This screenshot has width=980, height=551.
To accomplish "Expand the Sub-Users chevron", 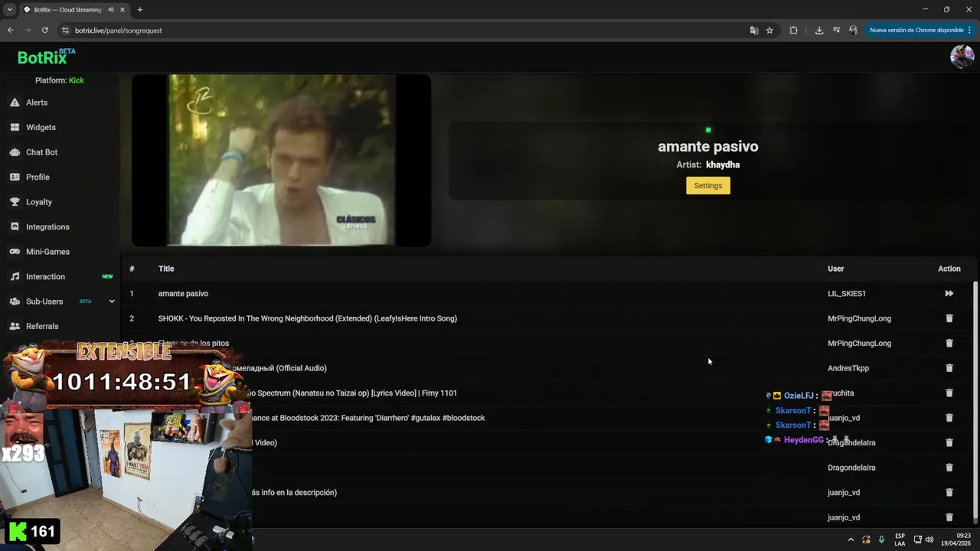I will [x=112, y=302].
